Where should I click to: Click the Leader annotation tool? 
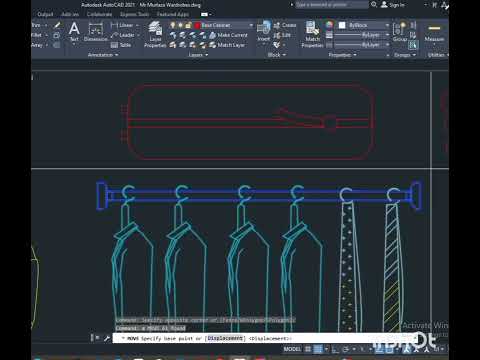pos(123,35)
